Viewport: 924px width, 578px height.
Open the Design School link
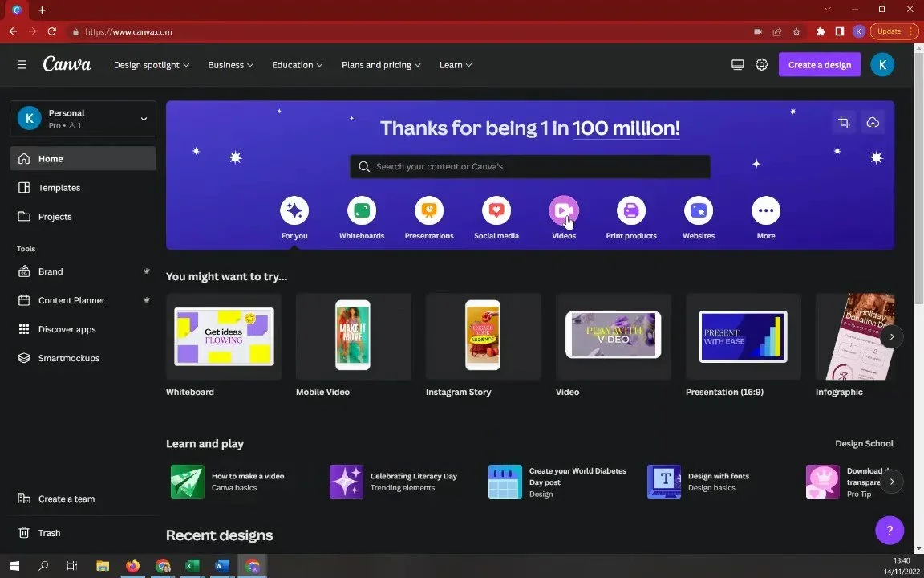coord(864,443)
